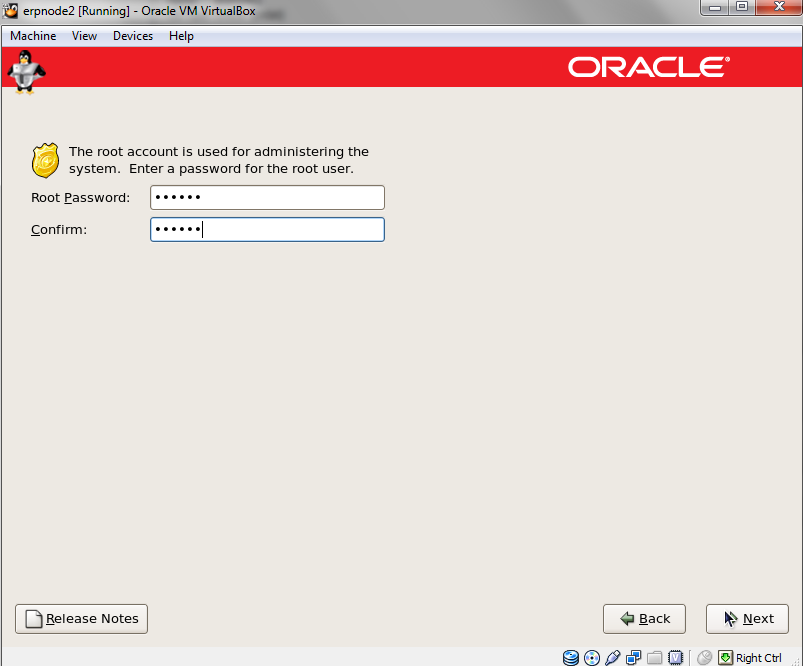Open the Devices menu
This screenshot has height=666, width=803.
click(x=133, y=36)
